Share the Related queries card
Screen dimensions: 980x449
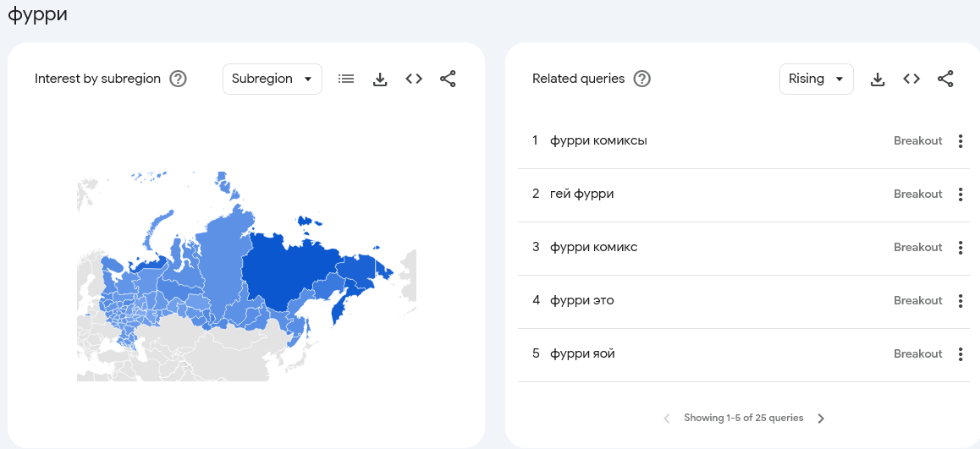[945, 79]
